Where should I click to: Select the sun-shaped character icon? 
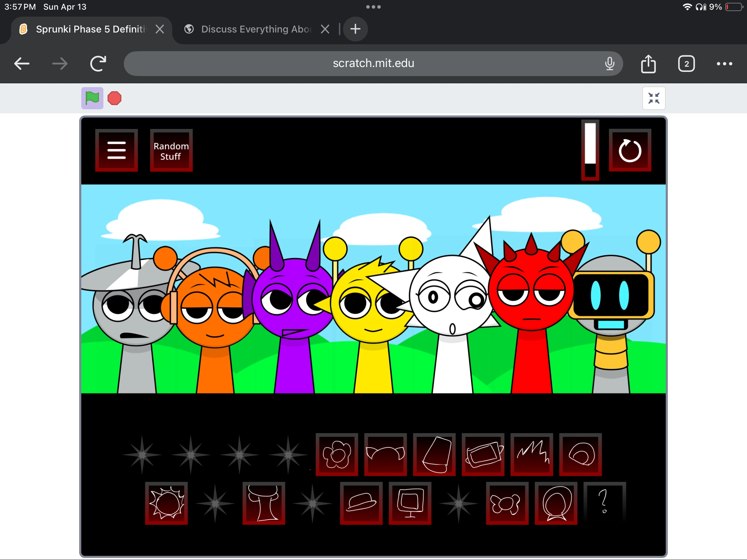pyautogui.click(x=166, y=503)
